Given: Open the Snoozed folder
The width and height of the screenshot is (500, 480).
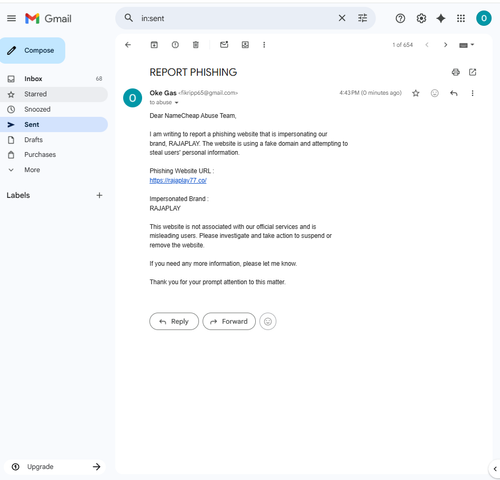Looking at the screenshot, I should pyautogui.click(x=53, y=109).
